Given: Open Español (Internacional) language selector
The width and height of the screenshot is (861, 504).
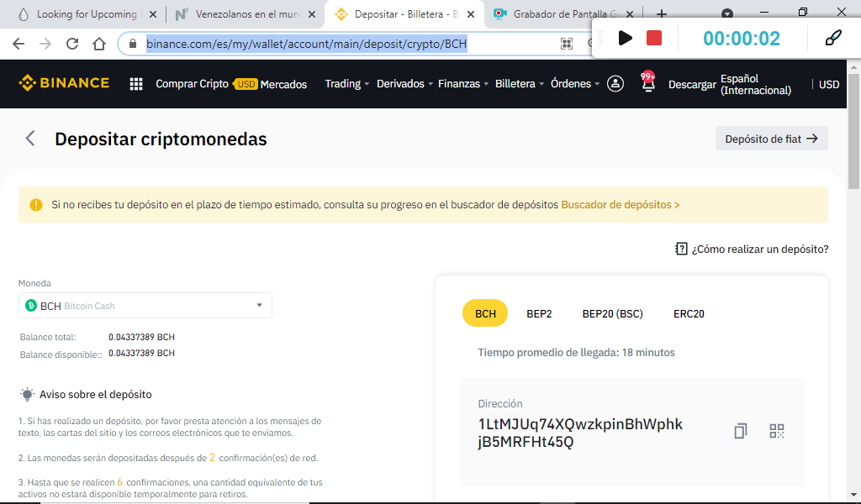Looking at the screenshot, I should pyautogui.click(x=756, y=85).
